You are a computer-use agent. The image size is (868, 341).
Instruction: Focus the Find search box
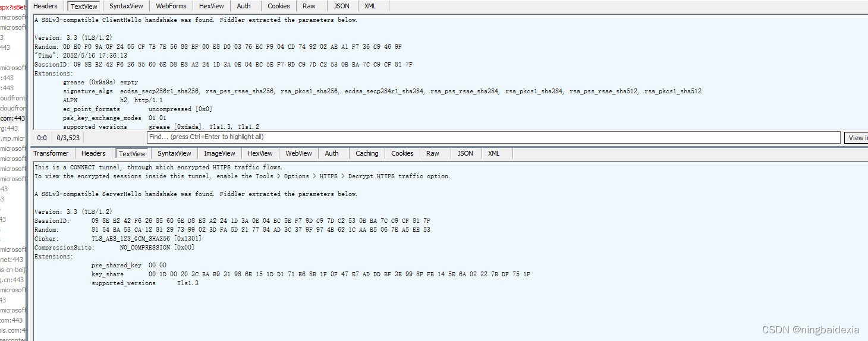tap(493, 137)
